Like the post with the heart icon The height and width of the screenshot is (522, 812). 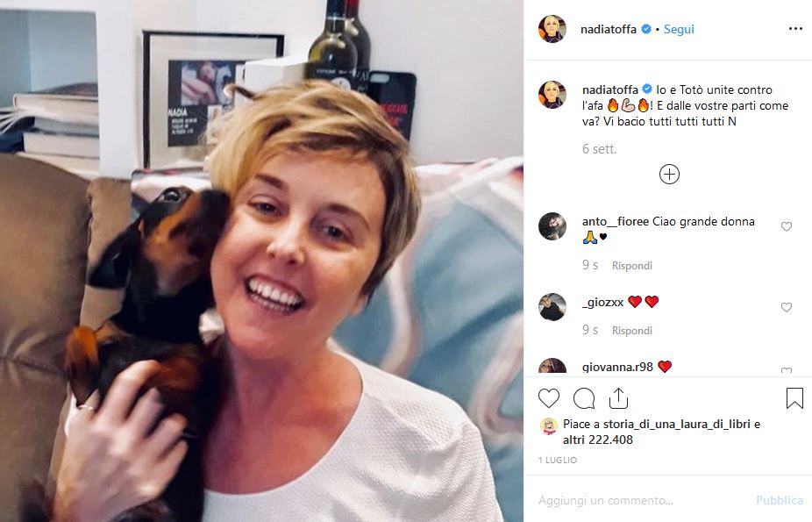pos(549,399)
